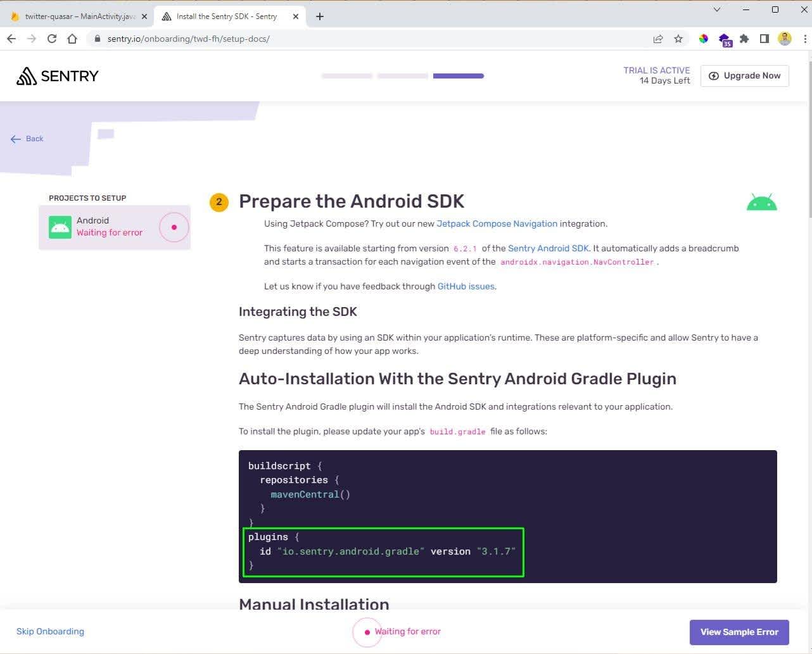Close the Install the Sentry SDK tab
Image resolution: width=812 pixels, height=654 pixels.
(295, 16)
